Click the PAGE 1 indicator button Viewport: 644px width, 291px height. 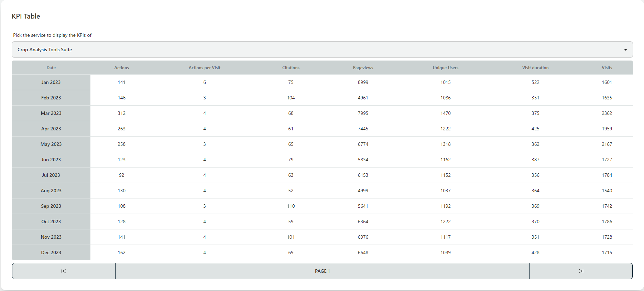(x=322, y=271)
